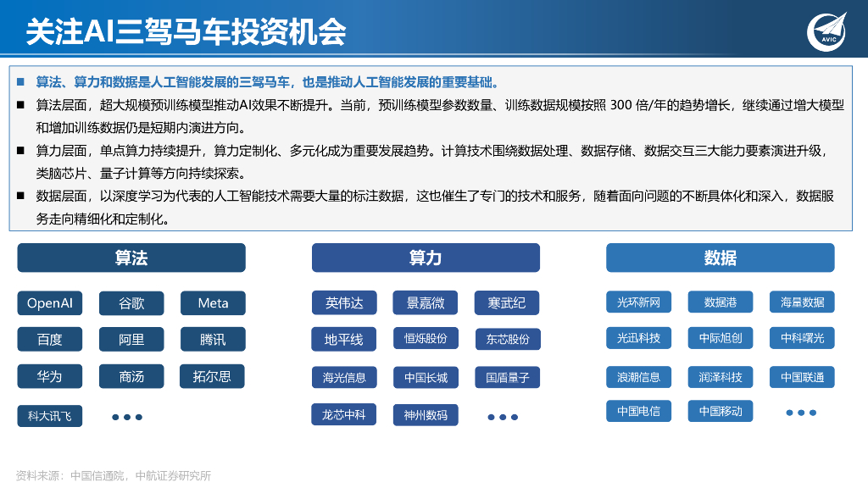This screenshot has height=488, width=868.
Task: Click the 寒武纪 chip company tag
Action: 507,302
